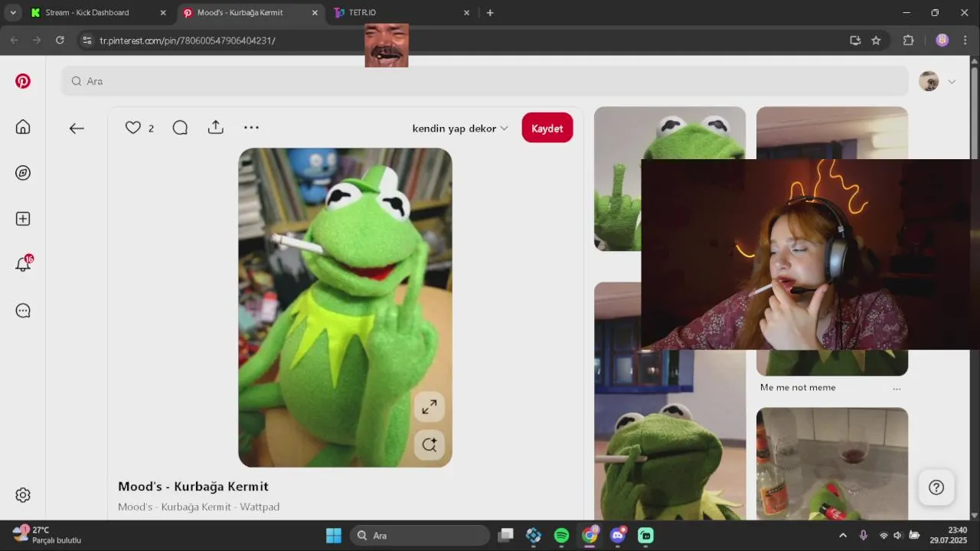Open the Me me not meme pin title
Screen dimensions: 980x551
pos(798,388)
